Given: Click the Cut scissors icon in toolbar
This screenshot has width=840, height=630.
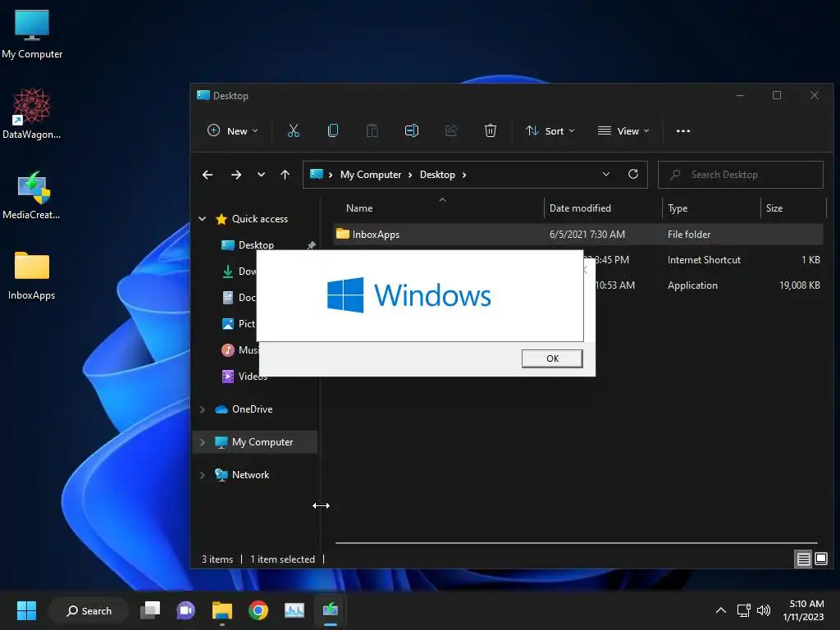Looking at the screenshot, I should [x=294, y=130].
